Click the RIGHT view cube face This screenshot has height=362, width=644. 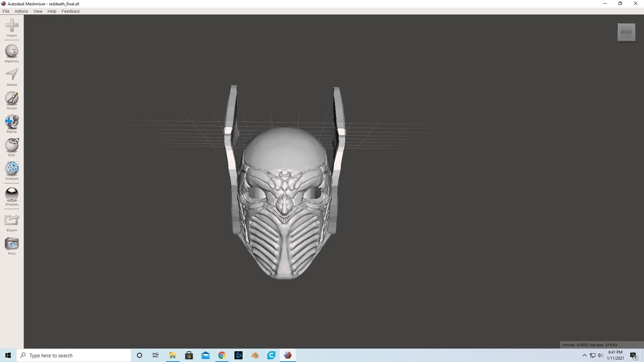[626, 32]
